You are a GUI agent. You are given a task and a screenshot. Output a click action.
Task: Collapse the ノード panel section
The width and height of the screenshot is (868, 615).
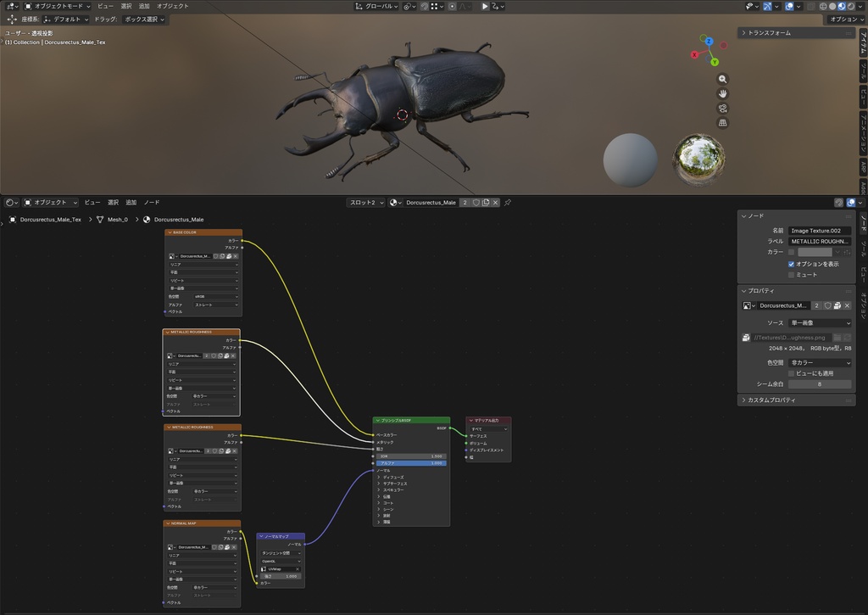coord(797,215)
